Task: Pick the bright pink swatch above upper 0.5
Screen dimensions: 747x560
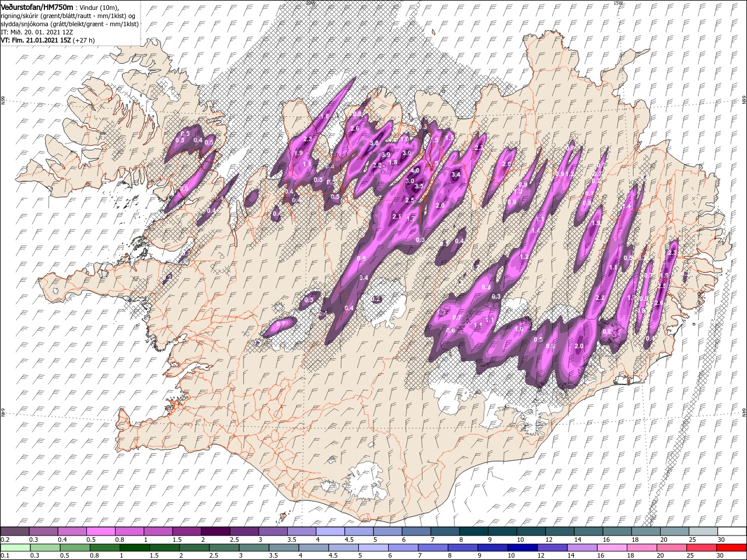Action: coord(101,531)
